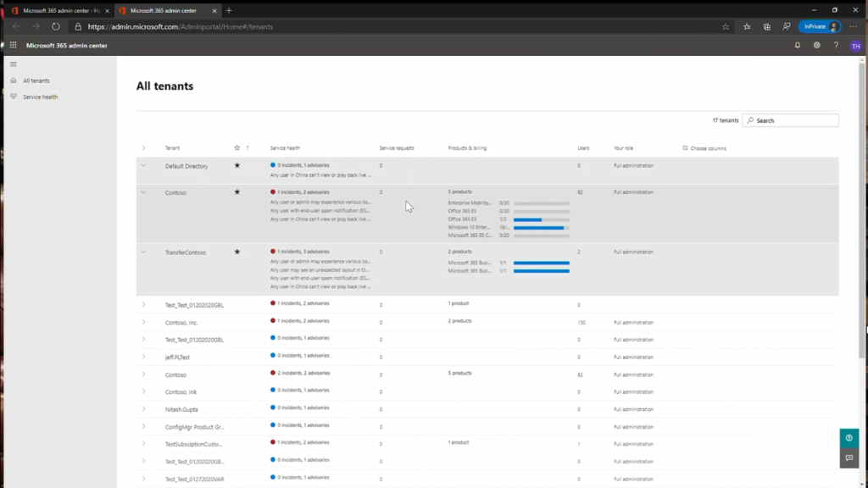This screenshot has width=868, height=488.
Task: Click the Products & billing column header
Action: [x=467, y=148]
